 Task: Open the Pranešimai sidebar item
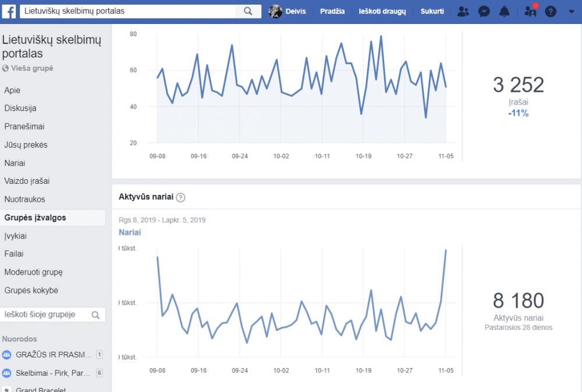(24, 126)
